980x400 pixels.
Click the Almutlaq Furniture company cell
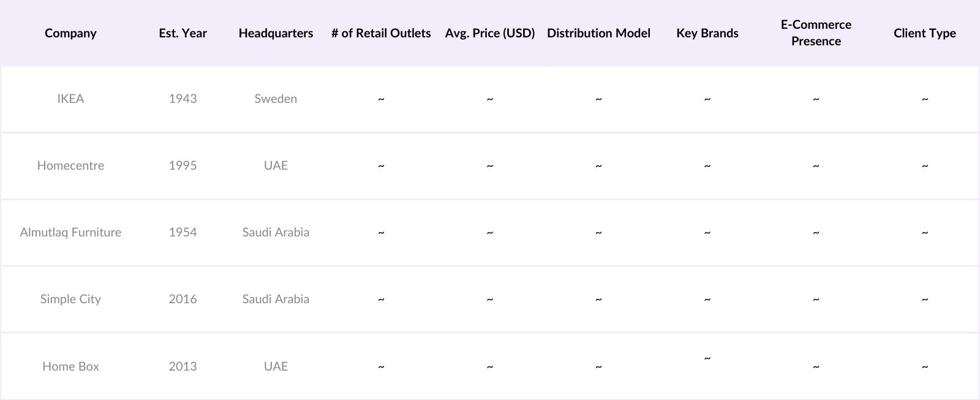click(x=70, y=232)
